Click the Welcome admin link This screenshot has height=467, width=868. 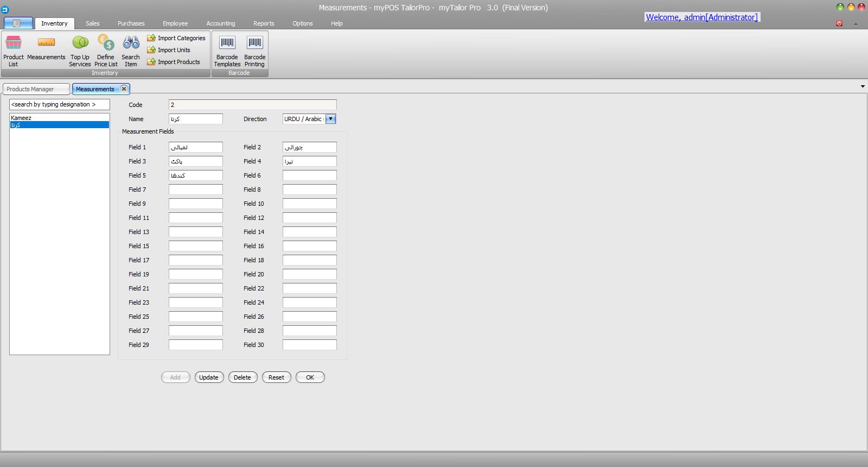702,17
